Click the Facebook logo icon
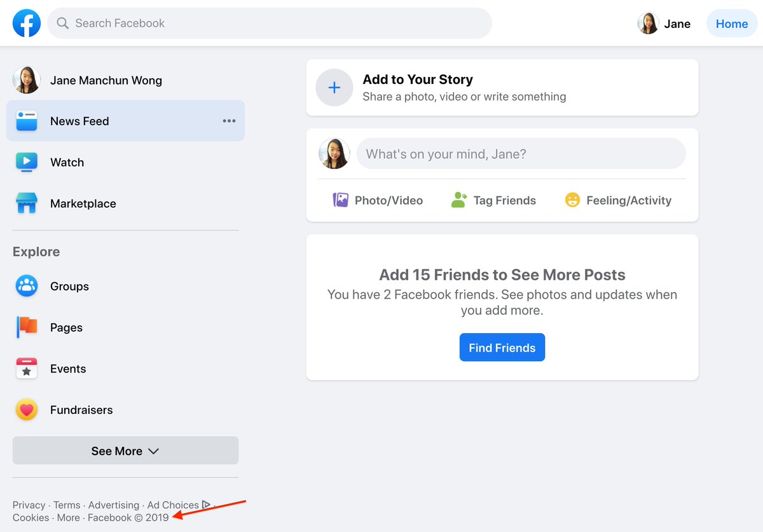The height and width of the screenshot is (532, 763). click(27, 24)
